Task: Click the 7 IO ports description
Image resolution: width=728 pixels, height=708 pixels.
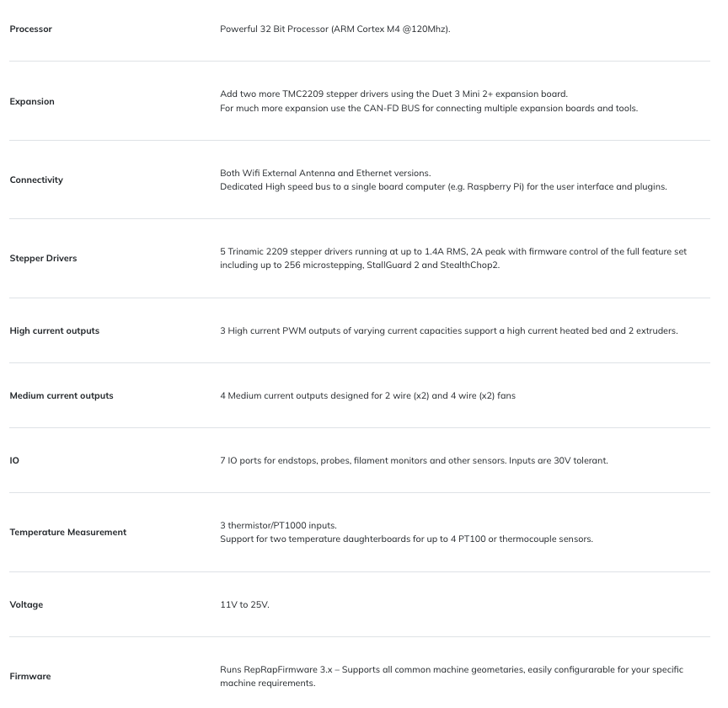Action: click(415, 461)
